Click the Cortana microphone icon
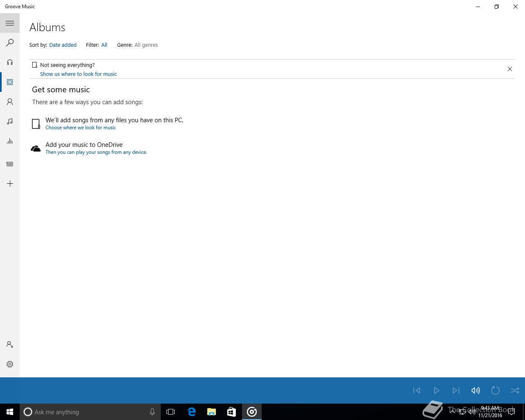 (152, 412)
